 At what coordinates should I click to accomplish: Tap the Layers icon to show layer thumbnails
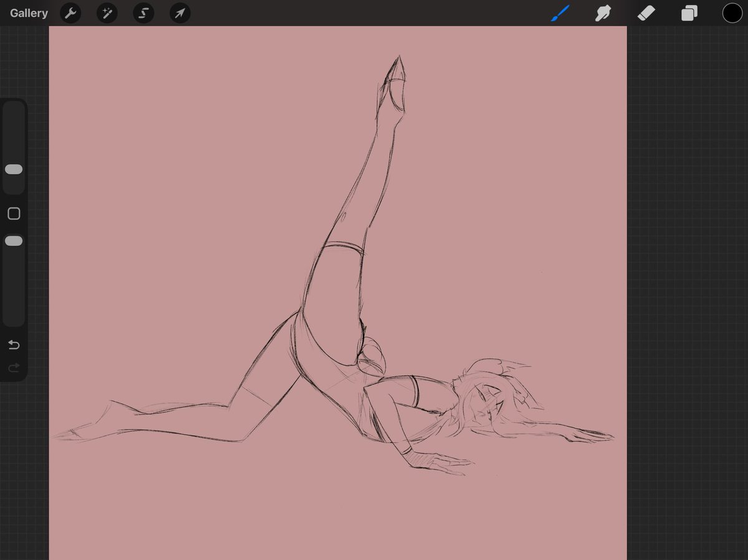[689, 12]
